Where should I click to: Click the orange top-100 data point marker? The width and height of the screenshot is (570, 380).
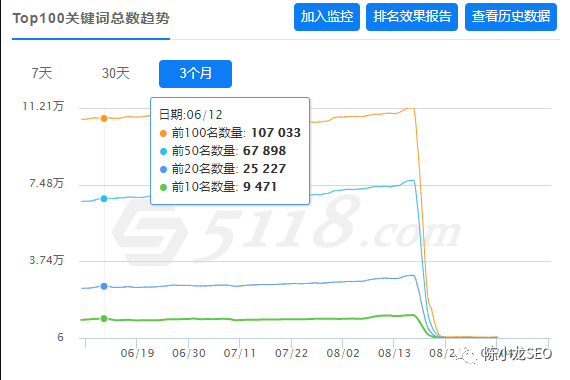(104, 118)
